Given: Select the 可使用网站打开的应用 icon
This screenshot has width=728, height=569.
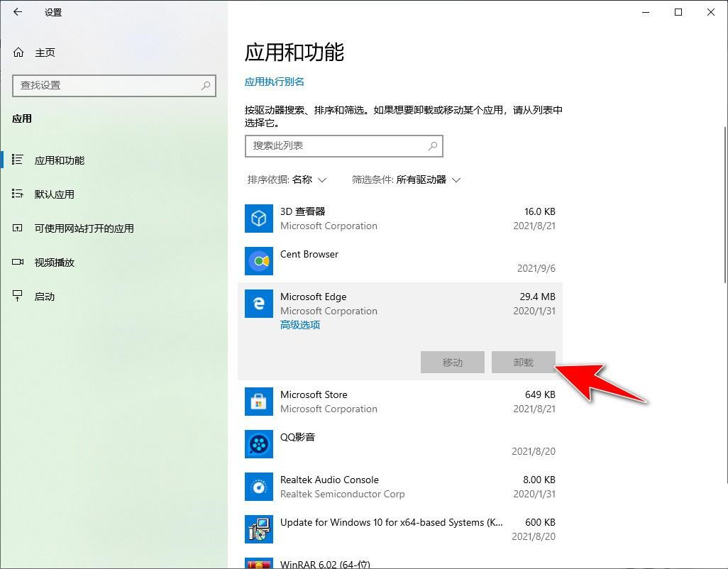Looking at the screenshot, I should [x=17, y=228].
